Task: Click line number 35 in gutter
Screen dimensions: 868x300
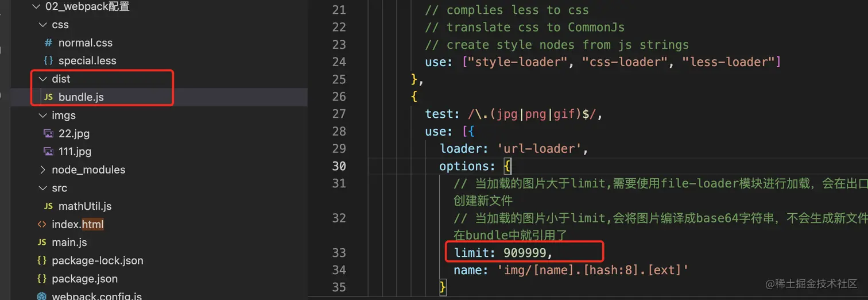Action: (x=339, y=287)
